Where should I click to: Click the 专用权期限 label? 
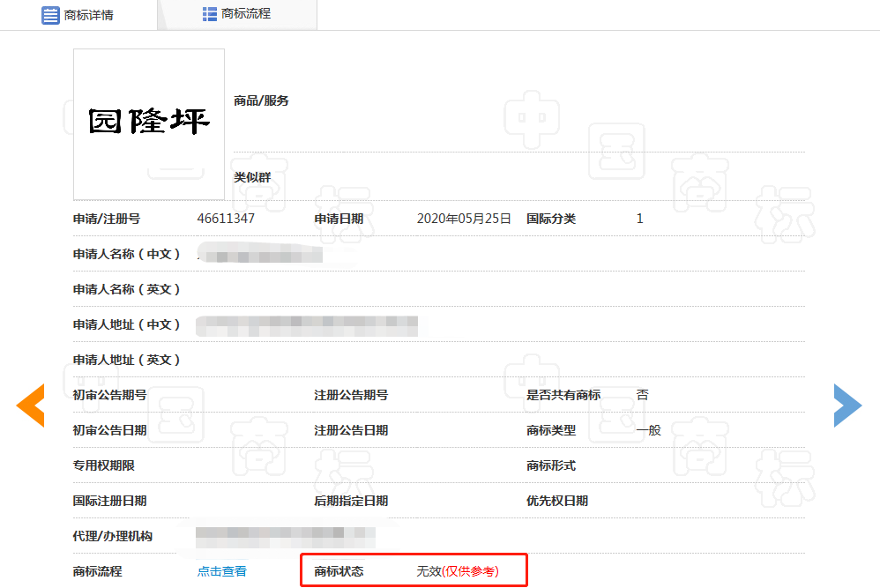(103, 465)
